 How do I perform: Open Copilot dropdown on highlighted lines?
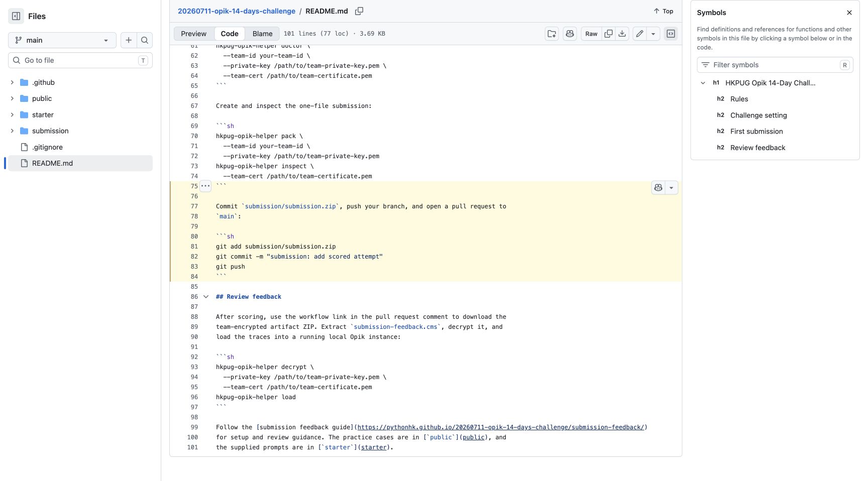[672, 188]
